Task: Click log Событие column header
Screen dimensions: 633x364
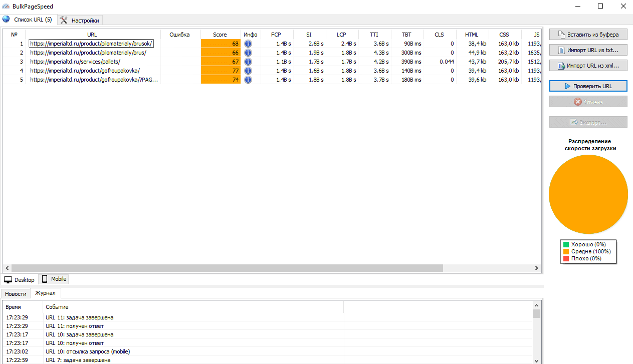Action: 193,306
